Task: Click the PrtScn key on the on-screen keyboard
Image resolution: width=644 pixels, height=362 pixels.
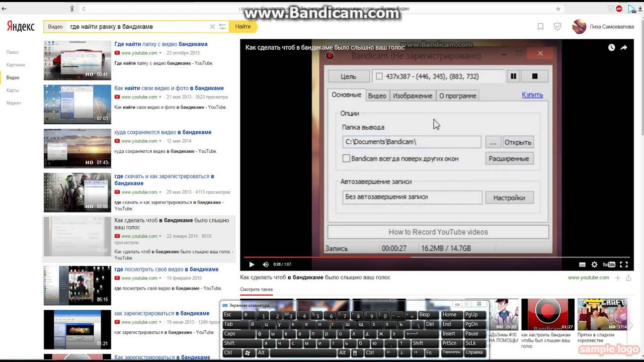Action: (451, 343)
